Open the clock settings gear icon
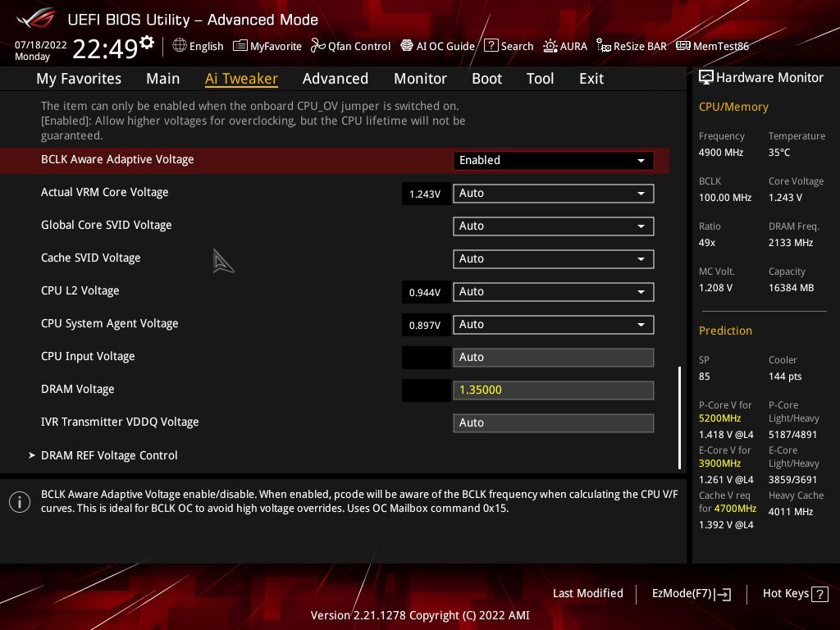Viewport: 840px width, 630px height. tap(146, 43)
